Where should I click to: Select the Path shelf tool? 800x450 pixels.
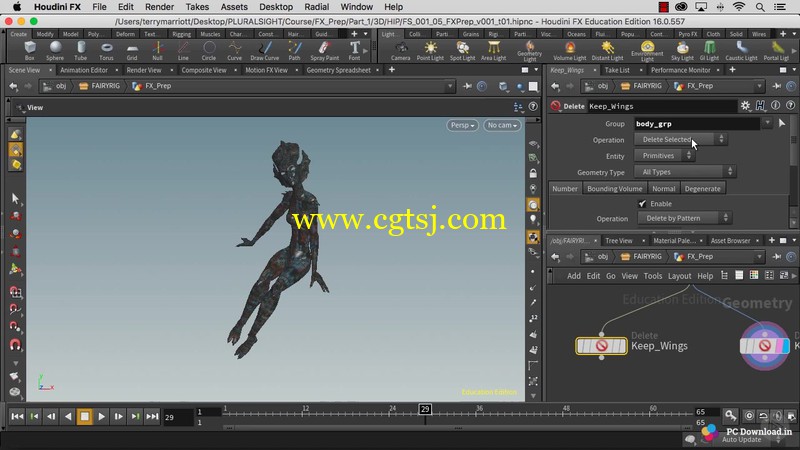click(294, 51)
